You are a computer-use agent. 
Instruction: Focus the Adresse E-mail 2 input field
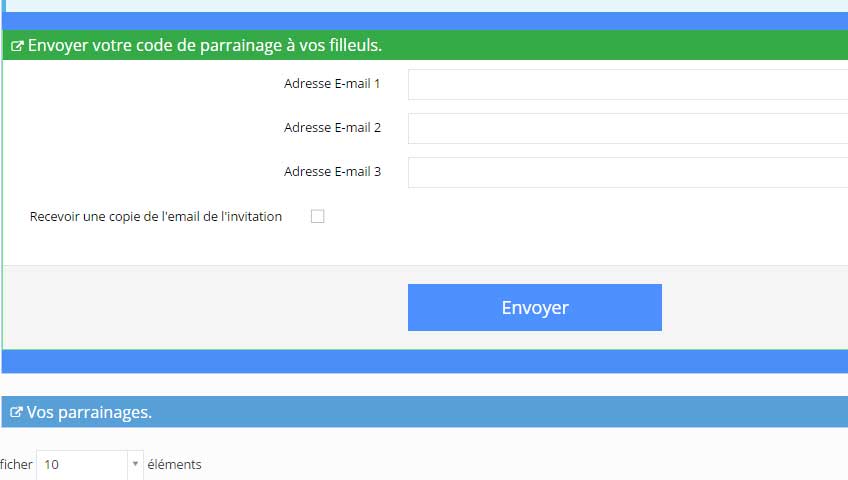click(x=628, y=128)
